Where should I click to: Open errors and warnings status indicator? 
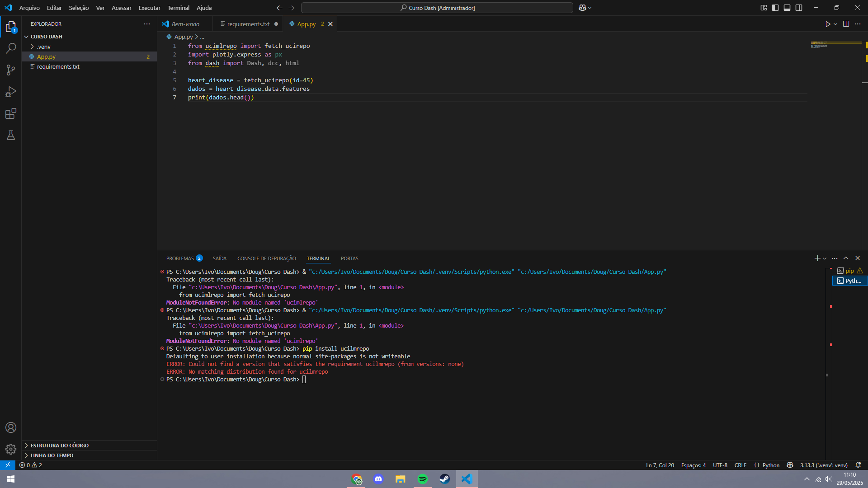(31, 465)
